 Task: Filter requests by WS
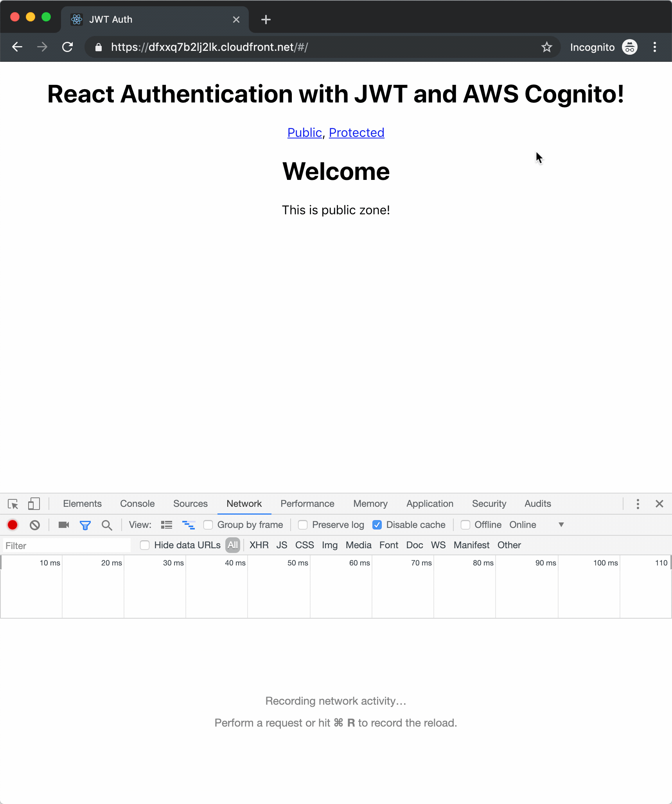coord(438,545)
